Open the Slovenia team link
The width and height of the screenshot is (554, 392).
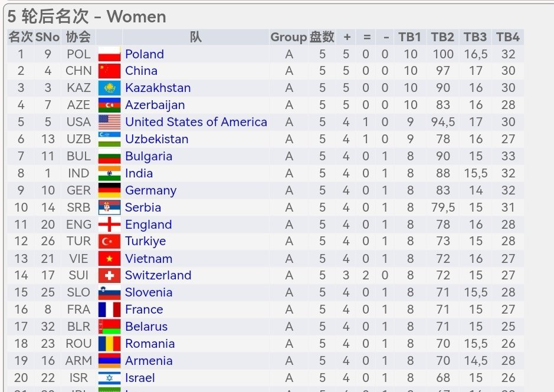point(149,292)
